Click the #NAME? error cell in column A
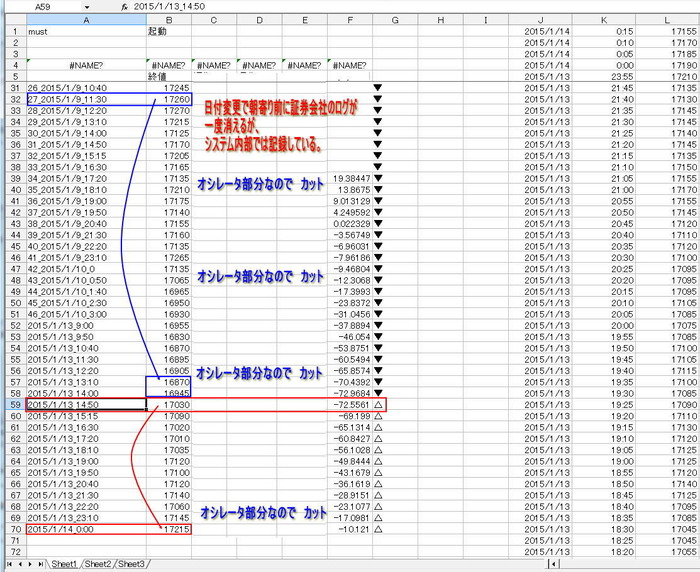 [86, 65]
